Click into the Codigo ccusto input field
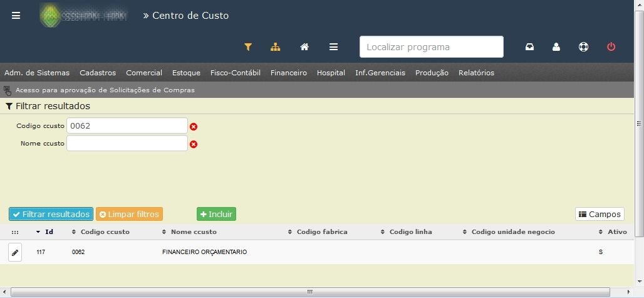 [x=127, y=125]
